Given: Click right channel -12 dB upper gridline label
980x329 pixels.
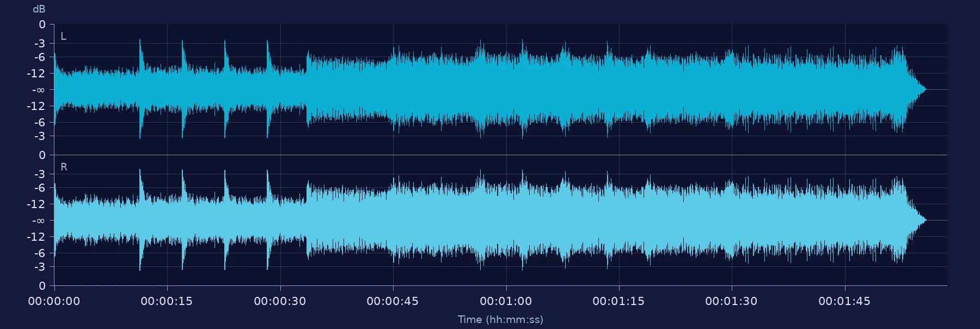Looking at the screenshot, I should pos(37,204).
